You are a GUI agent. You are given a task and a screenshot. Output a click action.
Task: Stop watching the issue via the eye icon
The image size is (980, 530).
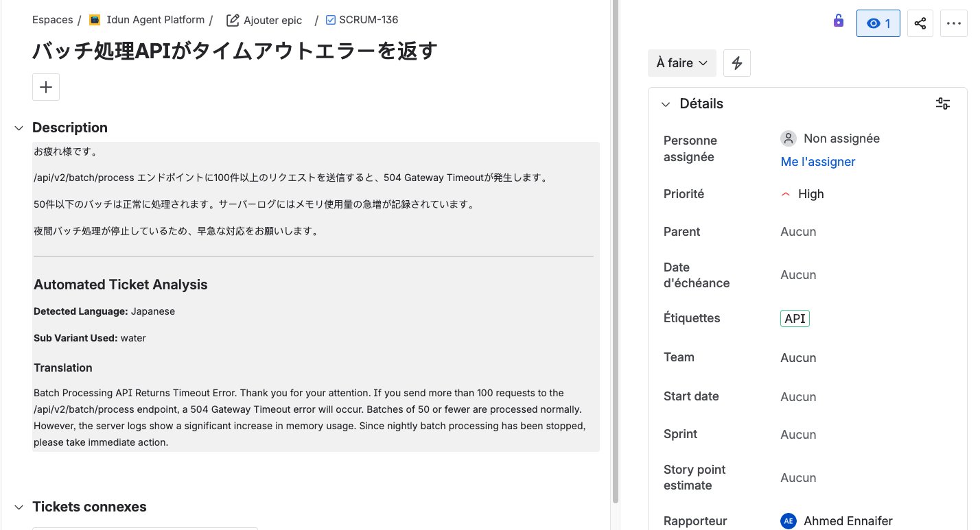(x=878, y=23)
